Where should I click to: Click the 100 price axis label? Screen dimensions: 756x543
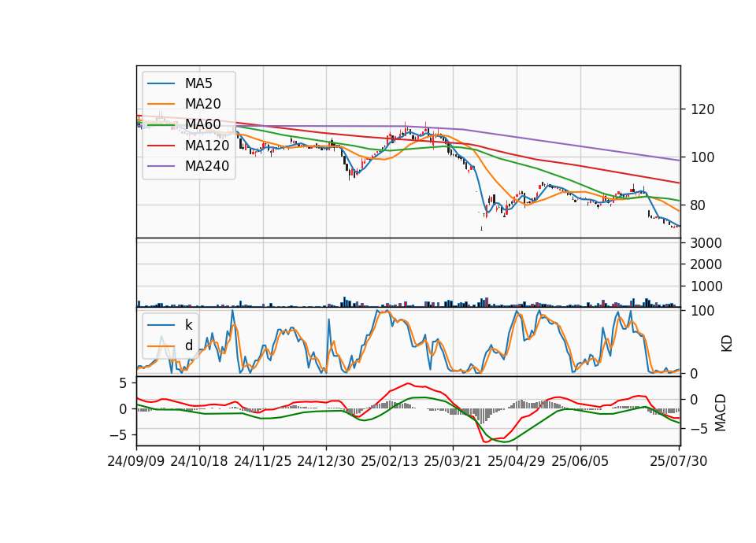tap(702, 157)
